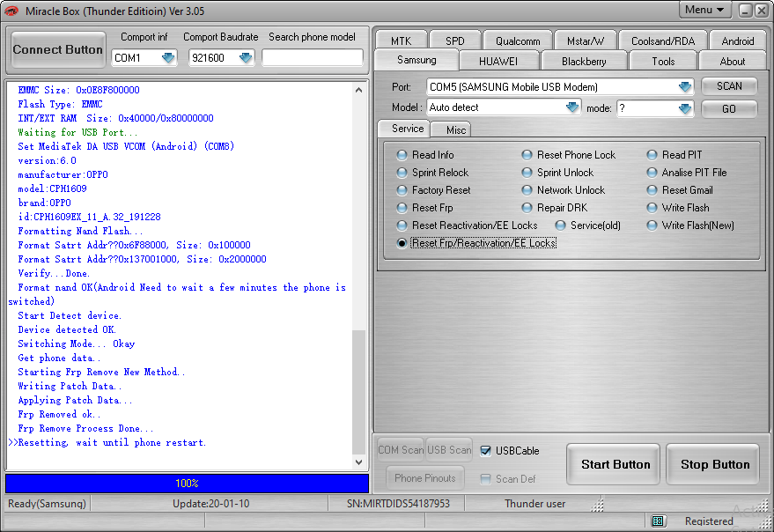
Task: Switch to the HUAWEI tab
Action: [x=498, y=62]
